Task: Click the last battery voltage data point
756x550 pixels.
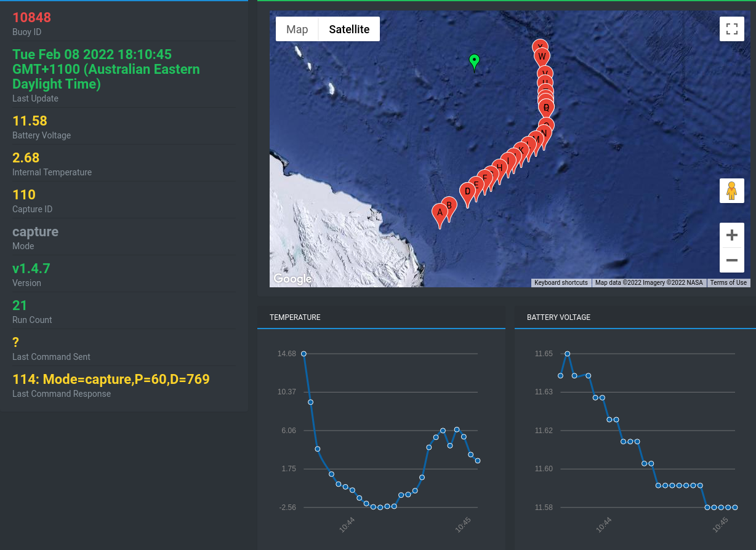Action: (735, 508)
